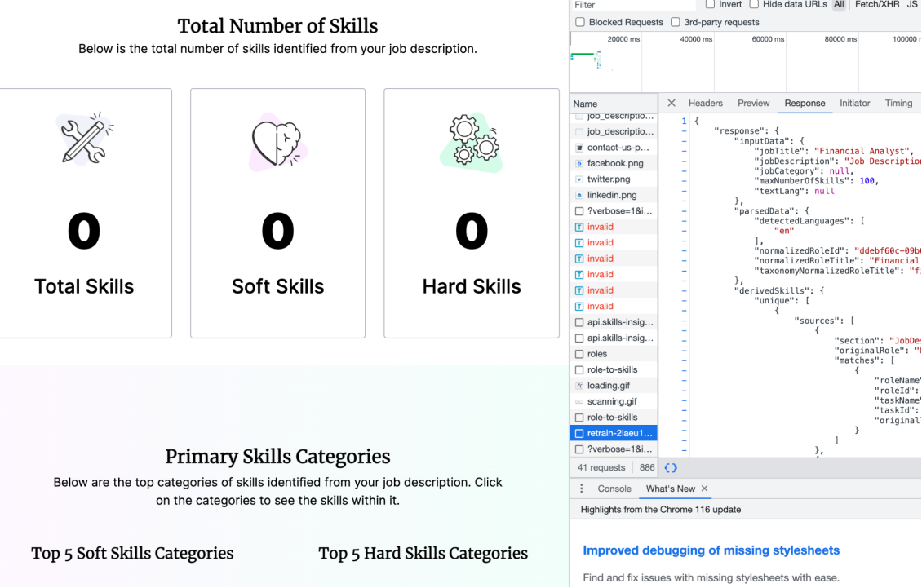Enable the 3rd-party requests checkbox
This screenshot has height=588, width=922.
pos(676,22)
